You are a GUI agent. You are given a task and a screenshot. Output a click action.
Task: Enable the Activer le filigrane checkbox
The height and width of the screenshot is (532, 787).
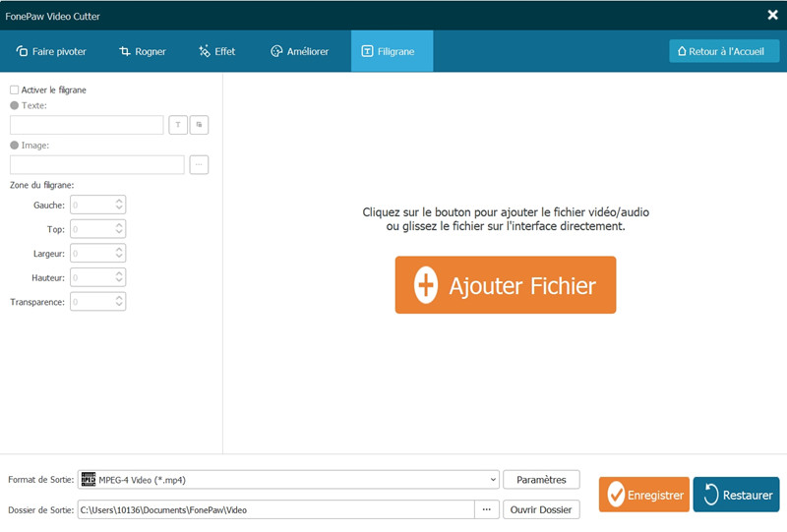[x=15, y=90]
